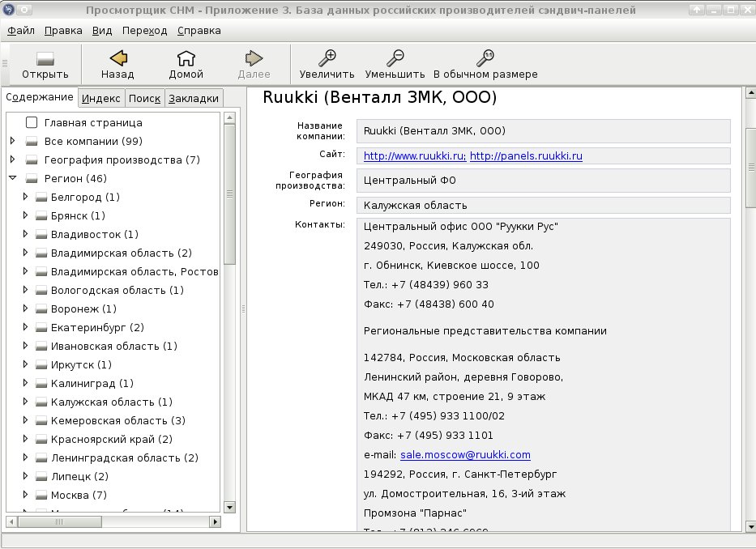Click content pane scroll down arrow
This screenshot has width=756, height=549.
[750, 527]
